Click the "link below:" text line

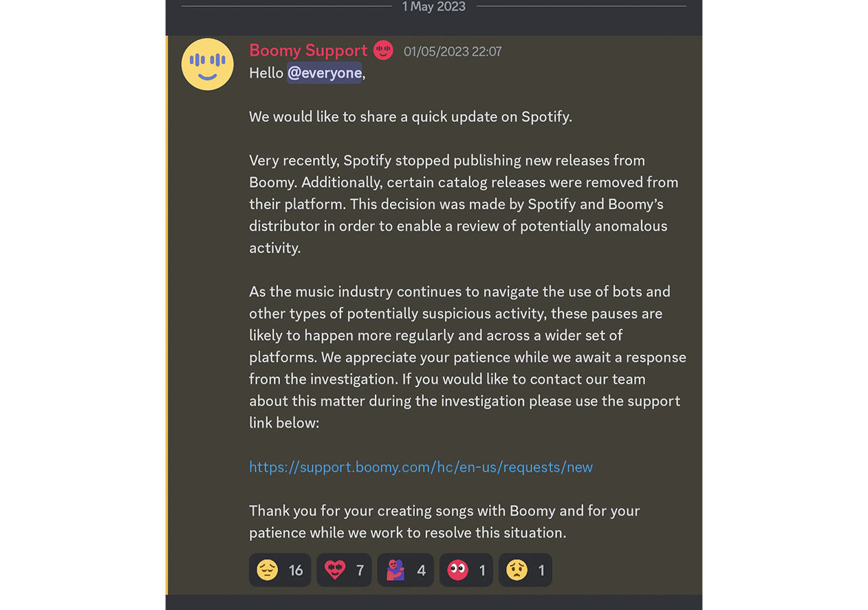(x=283, y=423)
